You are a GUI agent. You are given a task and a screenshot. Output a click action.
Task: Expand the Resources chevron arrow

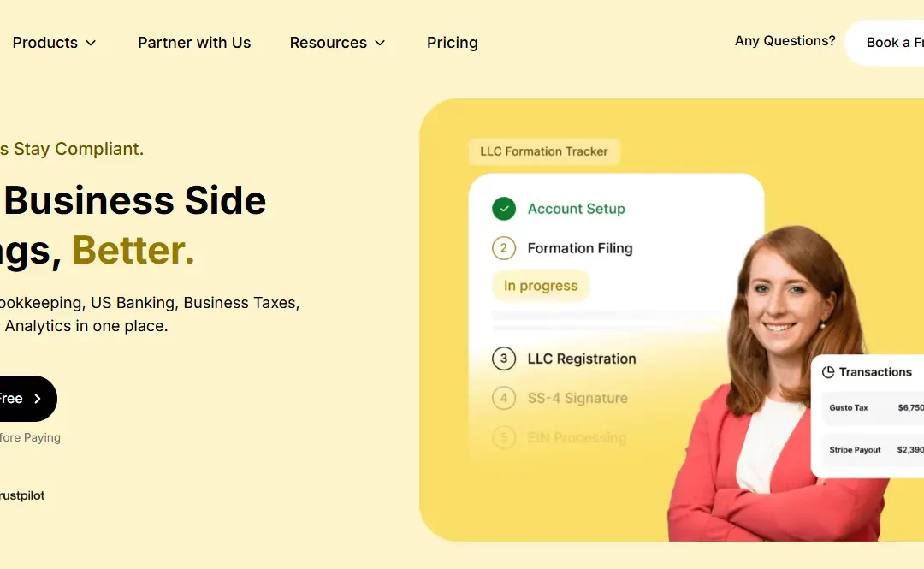point(380,43)
